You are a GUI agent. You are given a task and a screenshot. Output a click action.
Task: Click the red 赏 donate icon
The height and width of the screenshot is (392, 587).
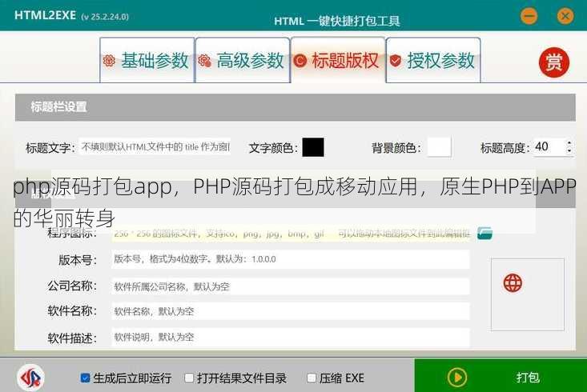(x=554, y=62)
